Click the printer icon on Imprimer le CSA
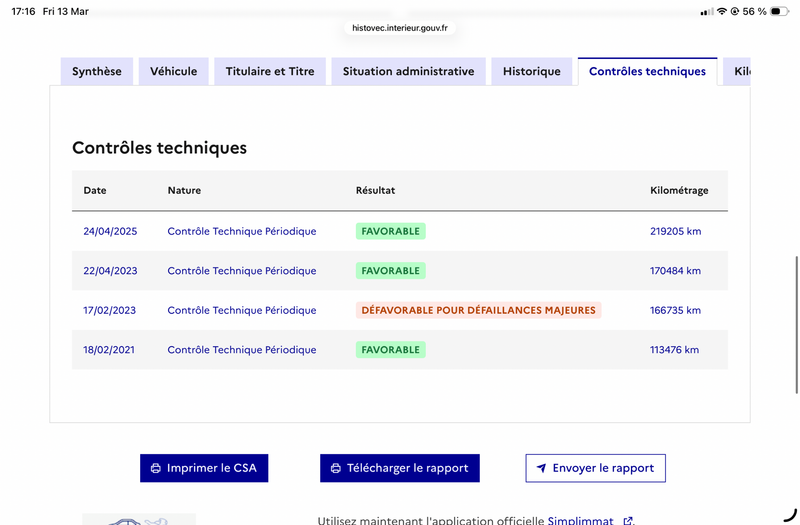 155,468
